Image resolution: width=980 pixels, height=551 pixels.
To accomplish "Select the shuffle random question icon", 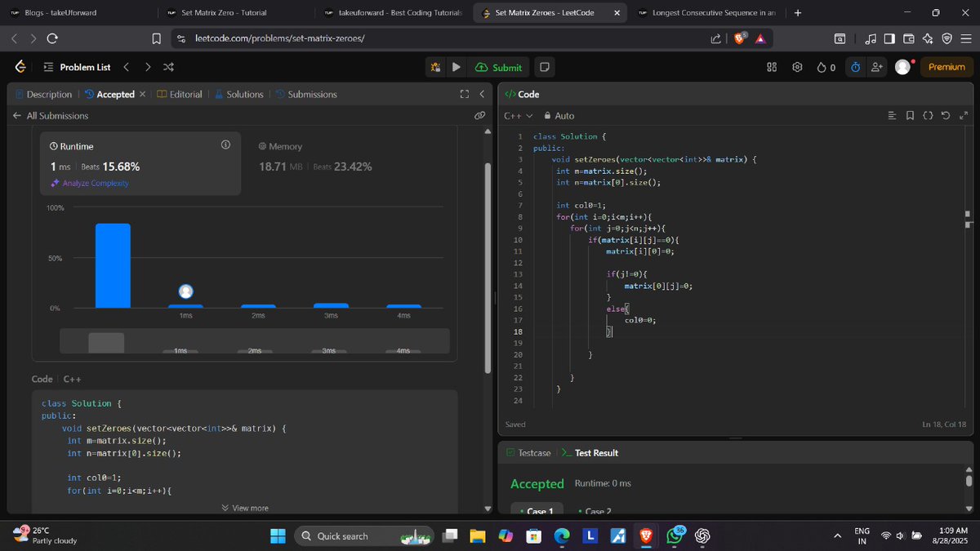I will pyautogui.click(x=168, y=68).
